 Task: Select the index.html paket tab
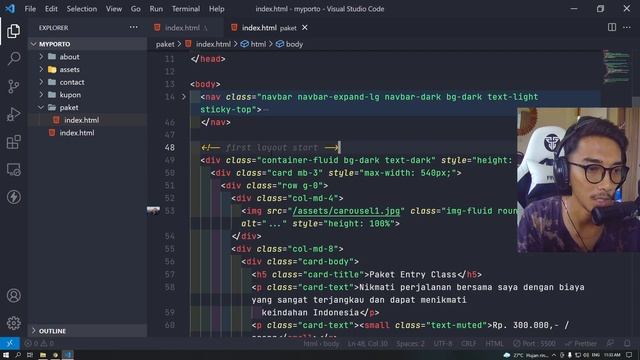269,28
